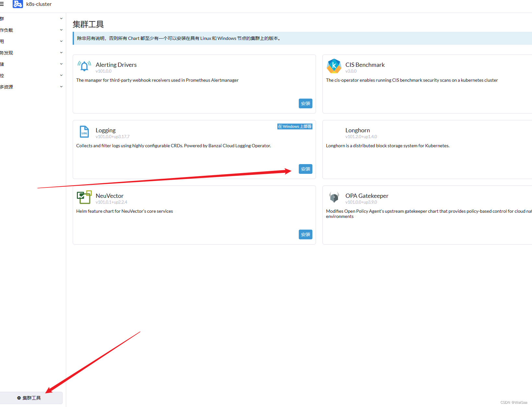
Task: Expand the 储 sidebar section chevron
Action: [61, 64]
